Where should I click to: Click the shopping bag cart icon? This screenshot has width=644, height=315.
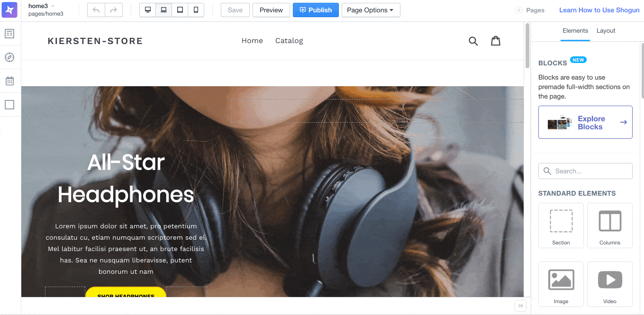click(495, 41)
